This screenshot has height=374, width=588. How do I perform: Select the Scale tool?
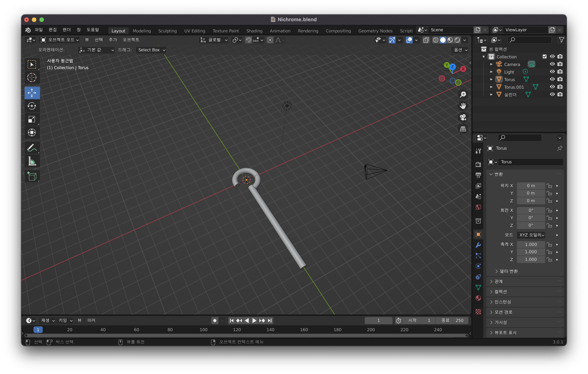click(x=32, y=119)
